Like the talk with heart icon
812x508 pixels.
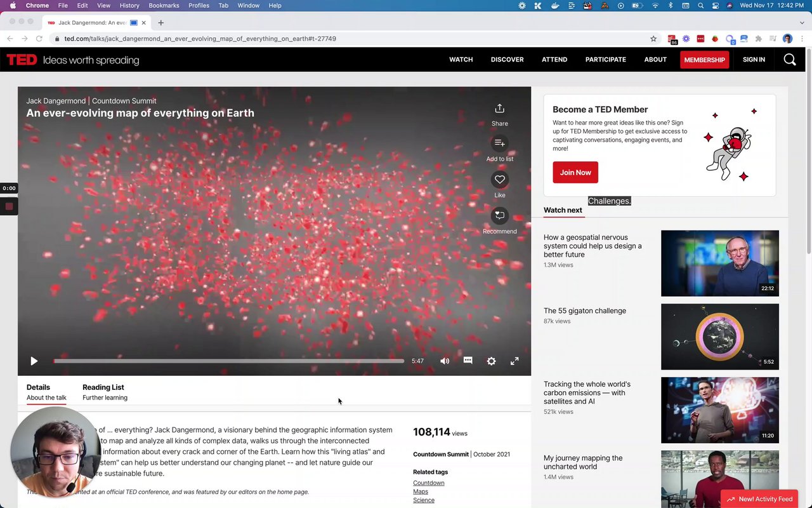[499, 180]
